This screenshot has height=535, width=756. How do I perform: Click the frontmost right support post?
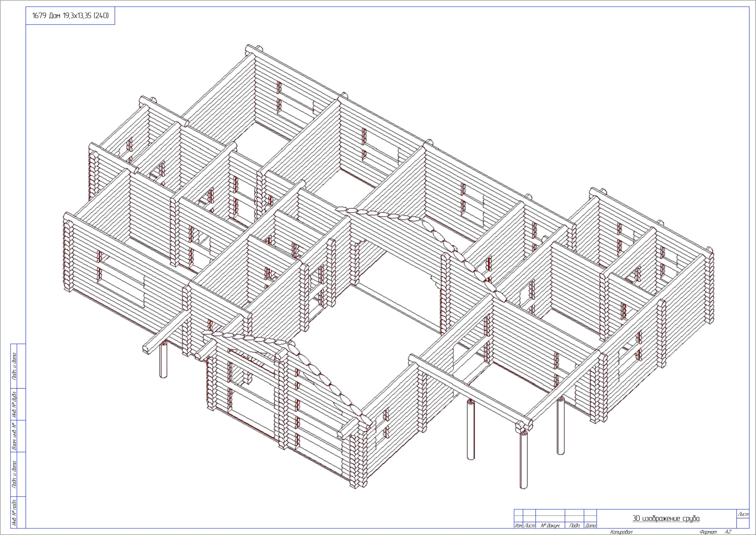pos(523,461)
